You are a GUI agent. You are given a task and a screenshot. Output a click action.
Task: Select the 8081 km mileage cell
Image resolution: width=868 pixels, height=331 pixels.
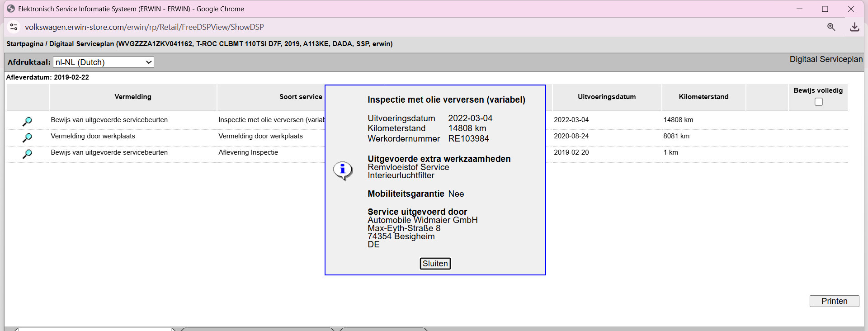tap(676, 136)
